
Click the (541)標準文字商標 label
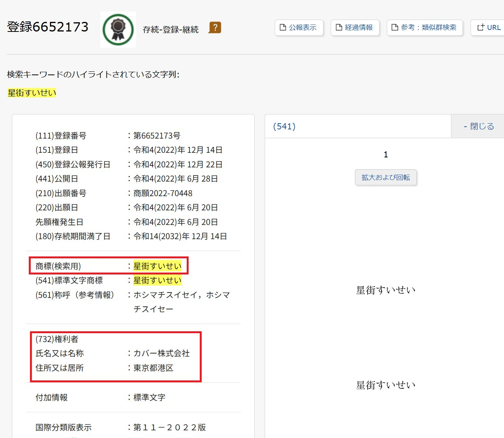69,281
